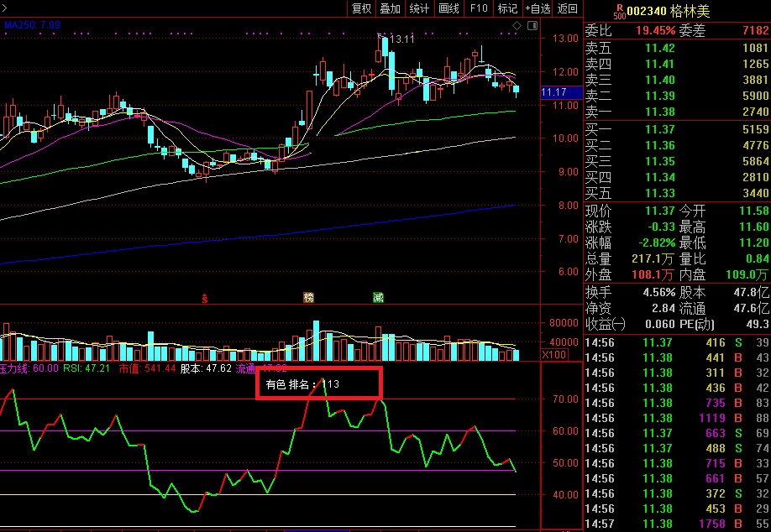771x532 pixels.
Task: Click the 压力线: 60.00 indicator label
Action: [x=29, y=368]
